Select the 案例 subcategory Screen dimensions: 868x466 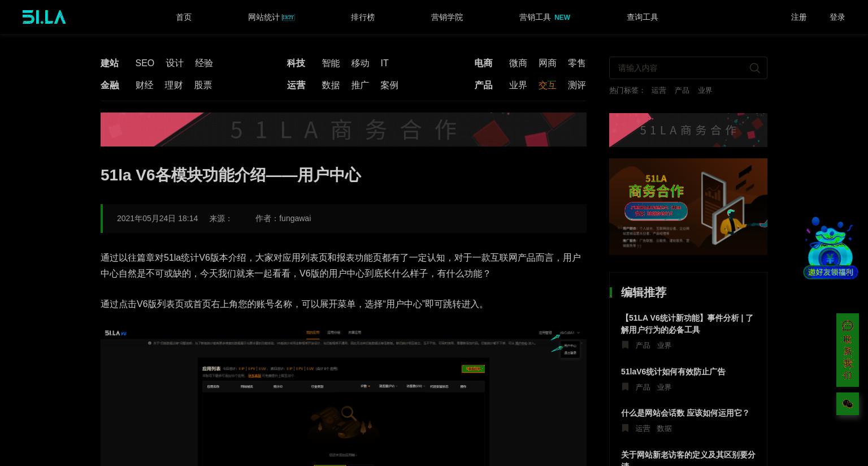tap(389, 85)
